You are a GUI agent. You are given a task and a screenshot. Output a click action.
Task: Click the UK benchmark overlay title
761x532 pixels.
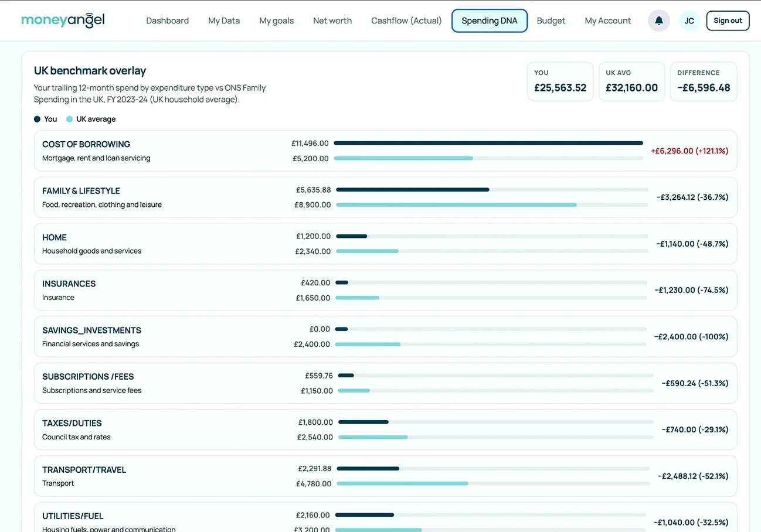point(90,71)
